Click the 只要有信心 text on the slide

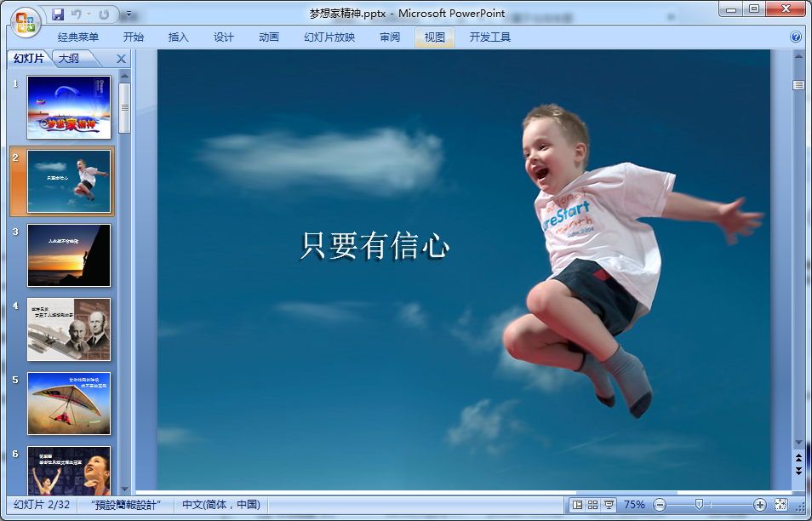(x=375, y=245)
